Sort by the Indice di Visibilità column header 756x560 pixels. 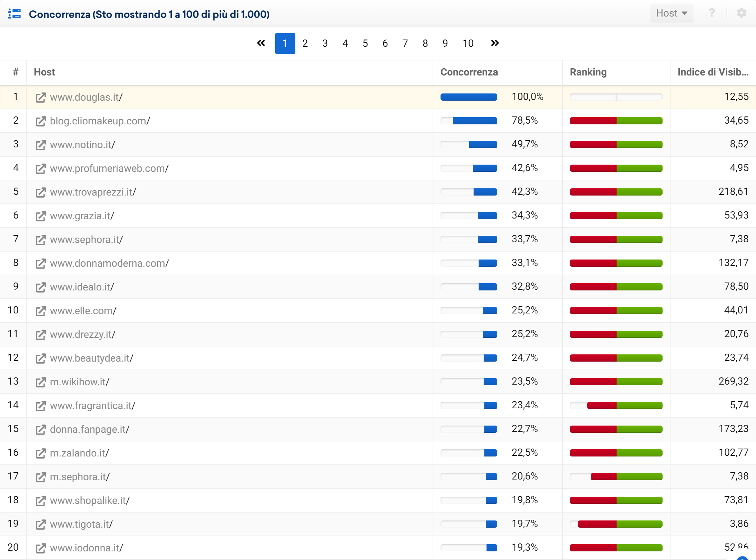pos(713,72)
